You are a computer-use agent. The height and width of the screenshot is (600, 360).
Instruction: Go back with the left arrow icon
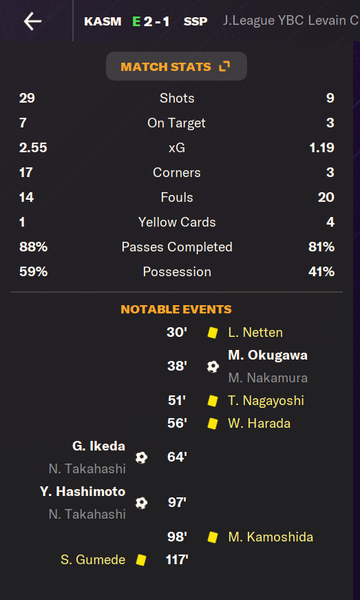tap(33, 21)
